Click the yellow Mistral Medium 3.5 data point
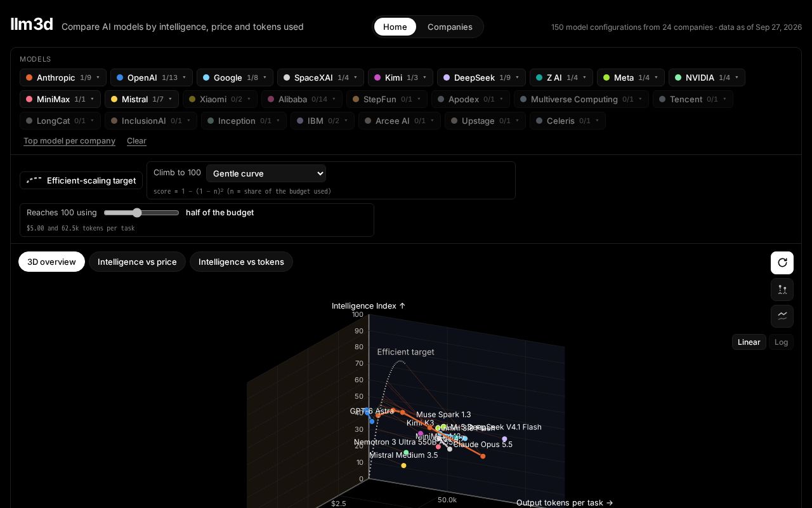 pyautogui.click(x=403, y=465)
